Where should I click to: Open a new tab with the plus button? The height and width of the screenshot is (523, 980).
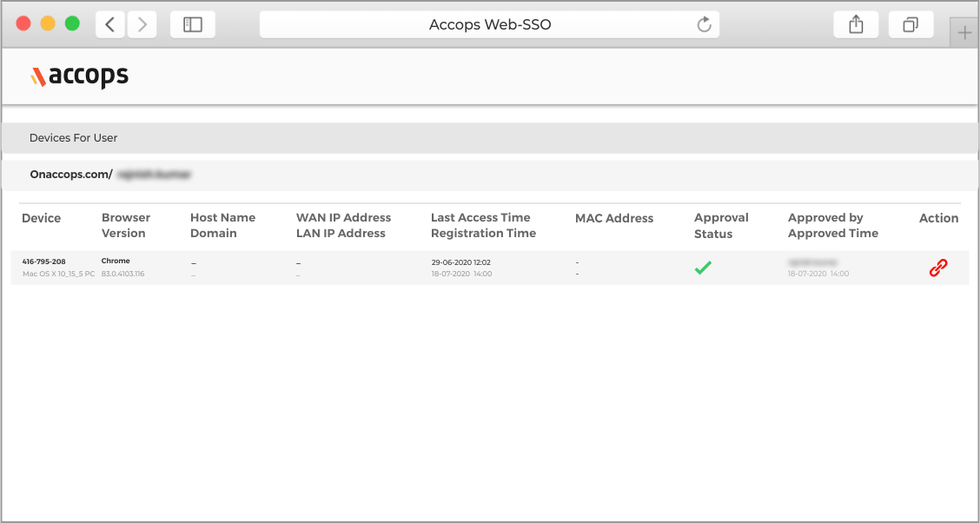[x=964, y=33]
